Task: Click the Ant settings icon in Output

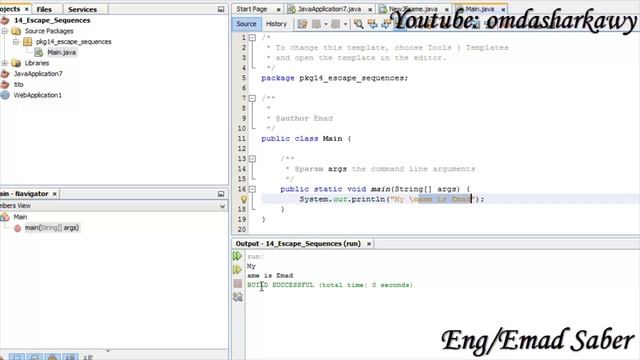Action: point(238,297)
